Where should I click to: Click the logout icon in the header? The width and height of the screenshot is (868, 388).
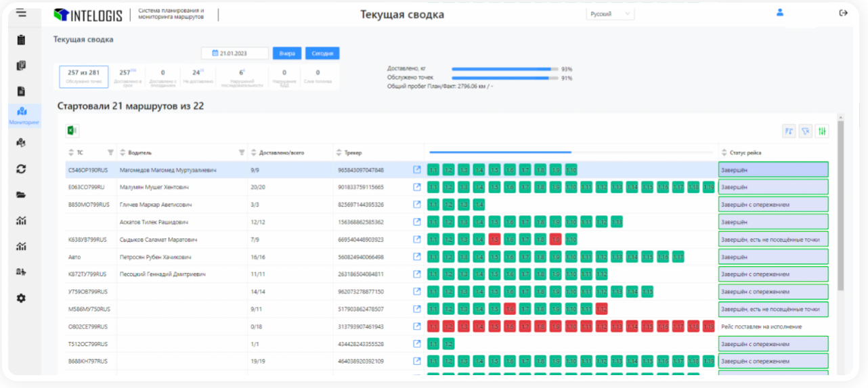coord(843,13)
